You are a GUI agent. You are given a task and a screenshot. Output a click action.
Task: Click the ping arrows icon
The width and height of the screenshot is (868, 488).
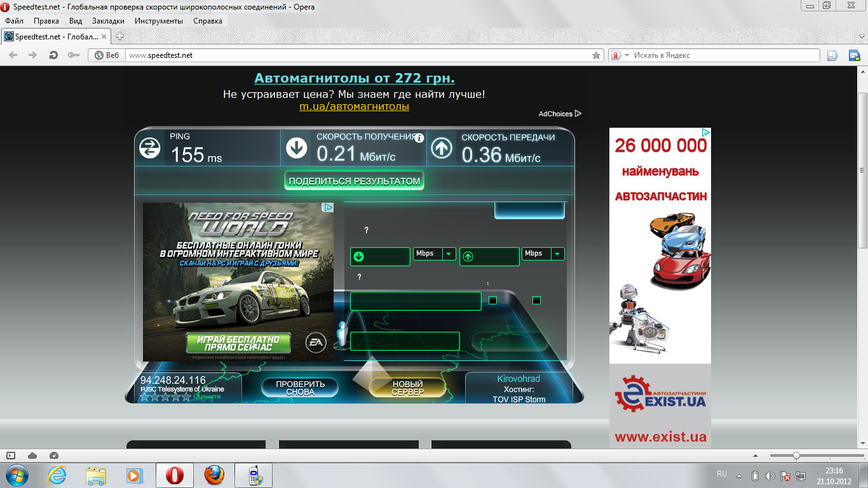click(150, 149)
